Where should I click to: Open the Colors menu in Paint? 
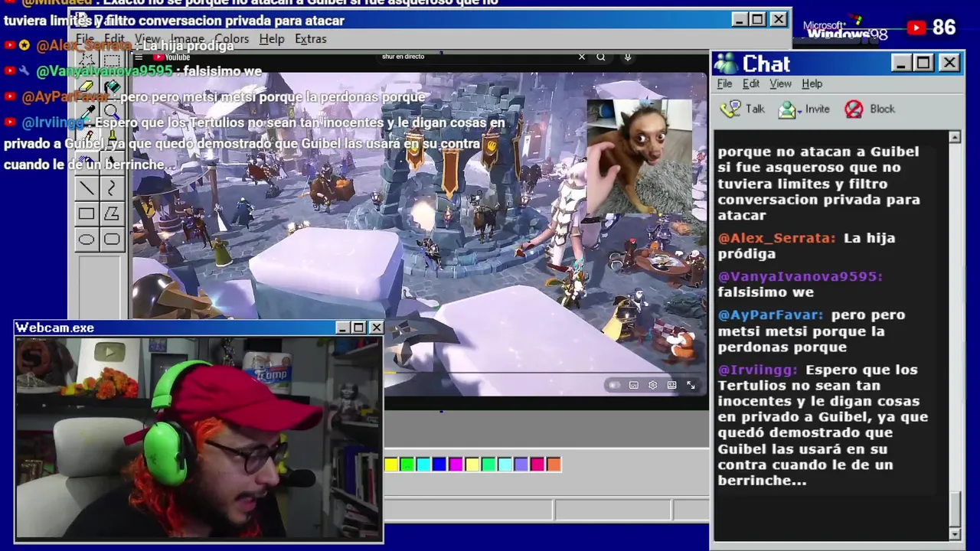[231, 39]
